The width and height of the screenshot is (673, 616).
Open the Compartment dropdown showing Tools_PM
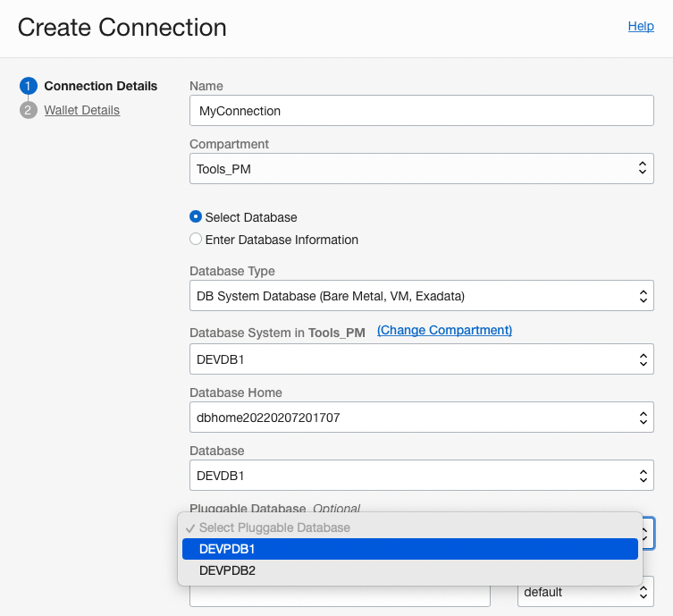click(x=421, y=167)
